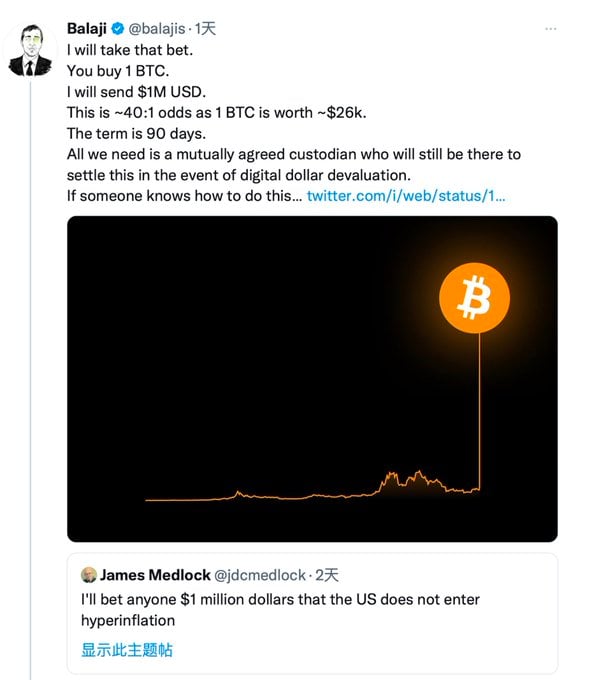
Task: Click the 1天 tweet timestamp
Action: coord(205,29)
